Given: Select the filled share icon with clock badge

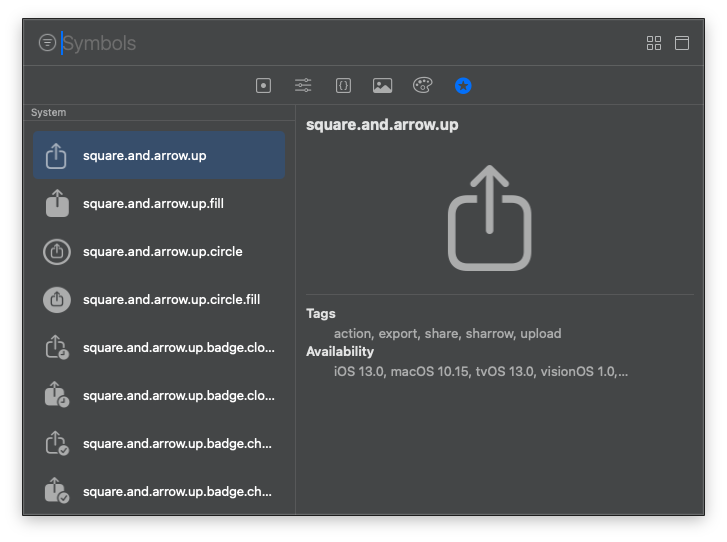Looking at the screenshot, I should 57,395.
